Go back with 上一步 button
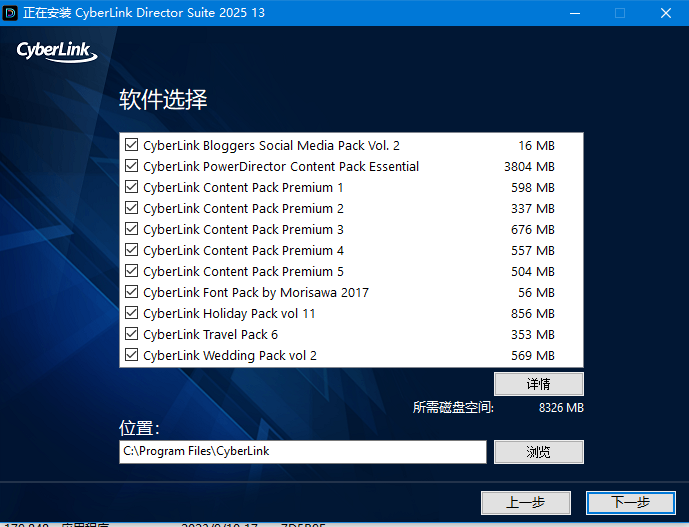 pos(526,502)
